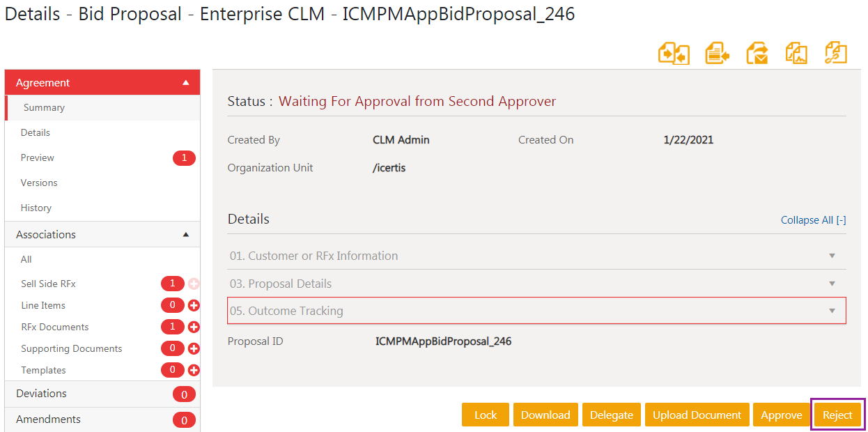Click the send document by email icon
The width and height of the screenshot is (868, 432).
(x=757, y=54)
